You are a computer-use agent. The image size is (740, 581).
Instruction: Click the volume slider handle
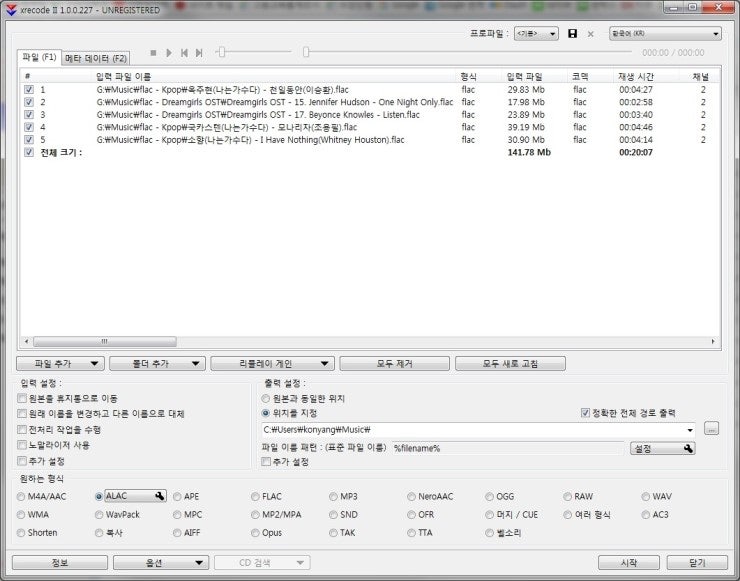point(221,52)
